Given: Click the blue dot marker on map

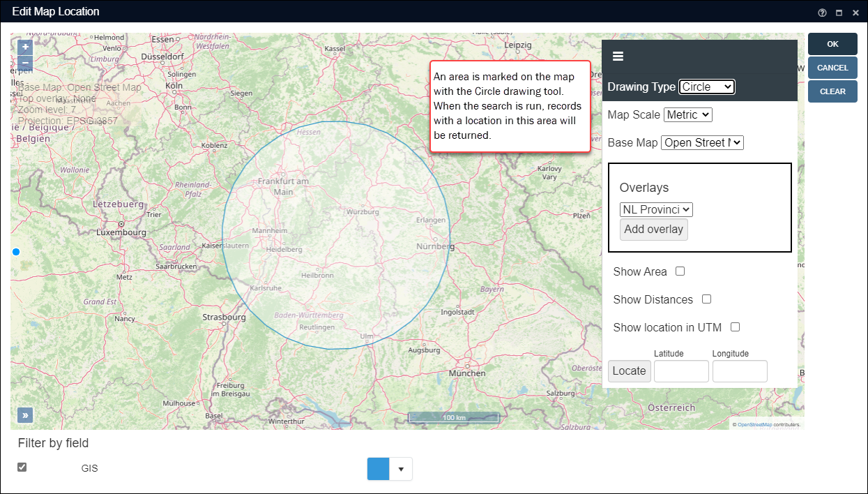Looking at the screenshot, I should 16,251.
